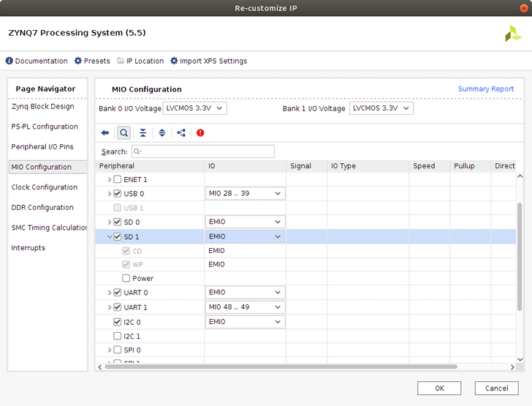Click the back arrow toolbar icon
Screen dimensions: 532x406
tap(105, 133)
